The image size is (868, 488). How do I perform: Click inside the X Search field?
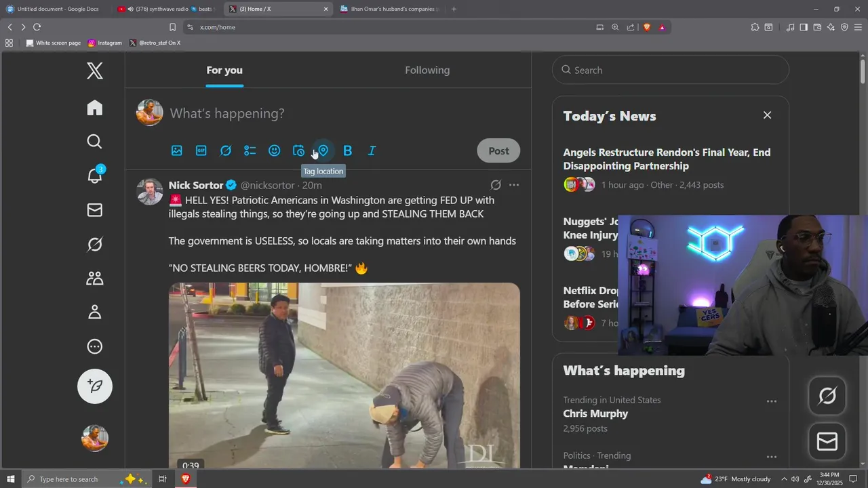coord(671,70)
